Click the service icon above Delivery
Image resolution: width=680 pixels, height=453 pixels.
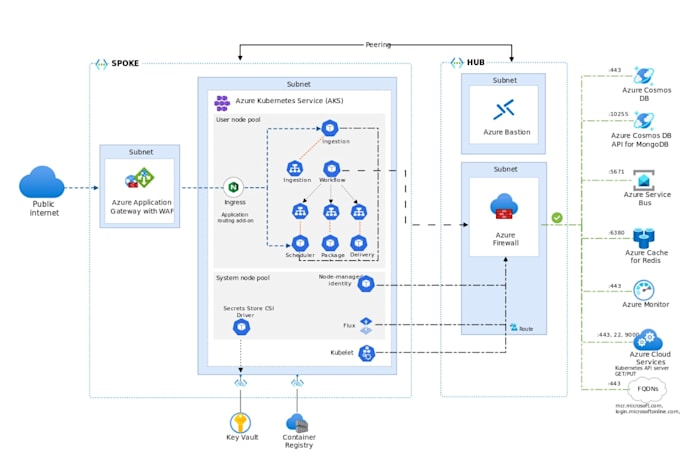tap(359, 212)
